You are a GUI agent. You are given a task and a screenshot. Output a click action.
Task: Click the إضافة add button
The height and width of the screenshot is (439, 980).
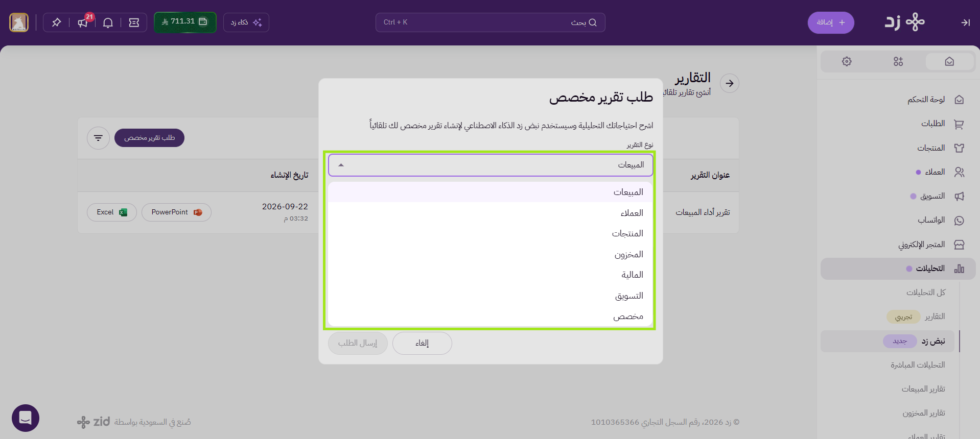(831, 22)
